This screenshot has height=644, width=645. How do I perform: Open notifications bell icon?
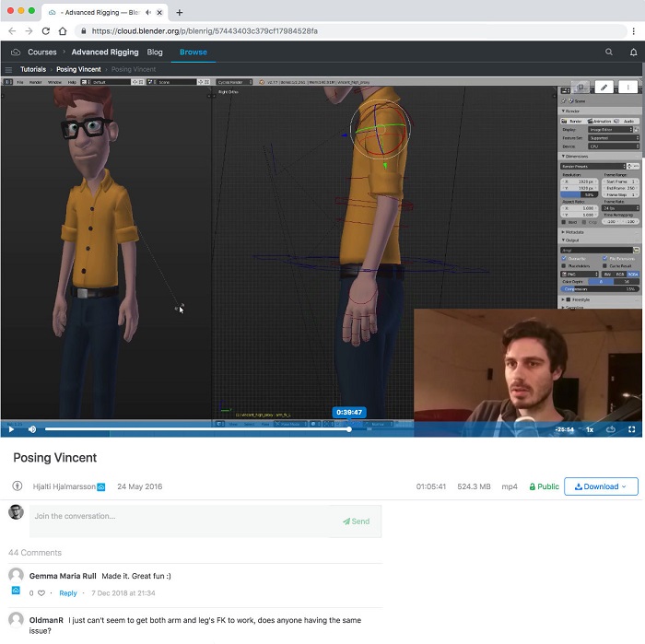[633, 53]
